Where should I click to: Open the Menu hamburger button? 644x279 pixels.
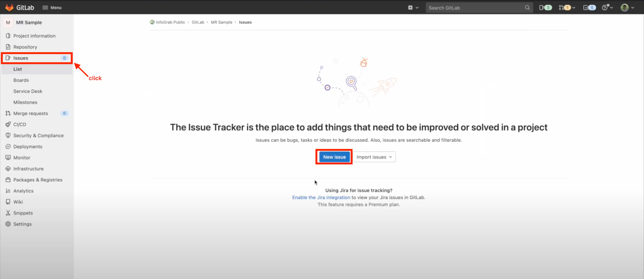52,8
